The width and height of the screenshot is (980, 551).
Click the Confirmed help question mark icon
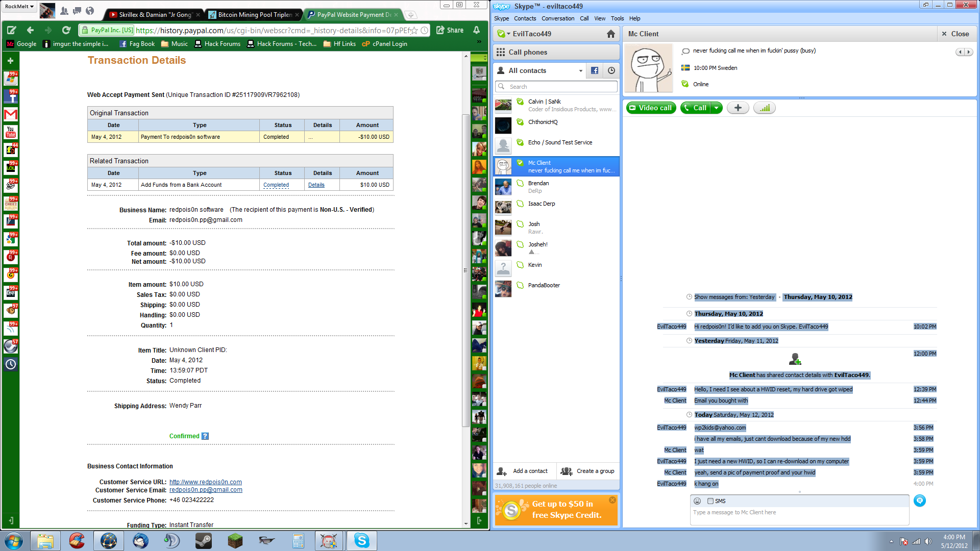click(x=205, y=436)
